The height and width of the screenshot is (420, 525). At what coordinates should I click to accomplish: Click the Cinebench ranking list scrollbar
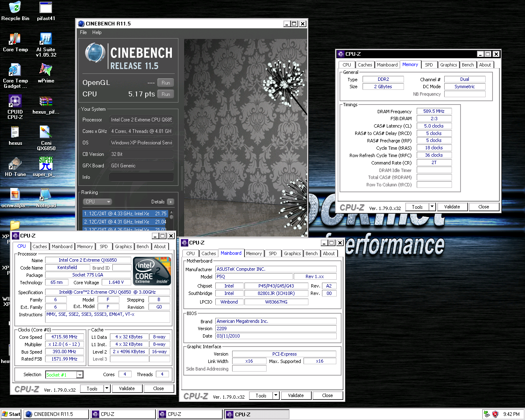(171, 220)
